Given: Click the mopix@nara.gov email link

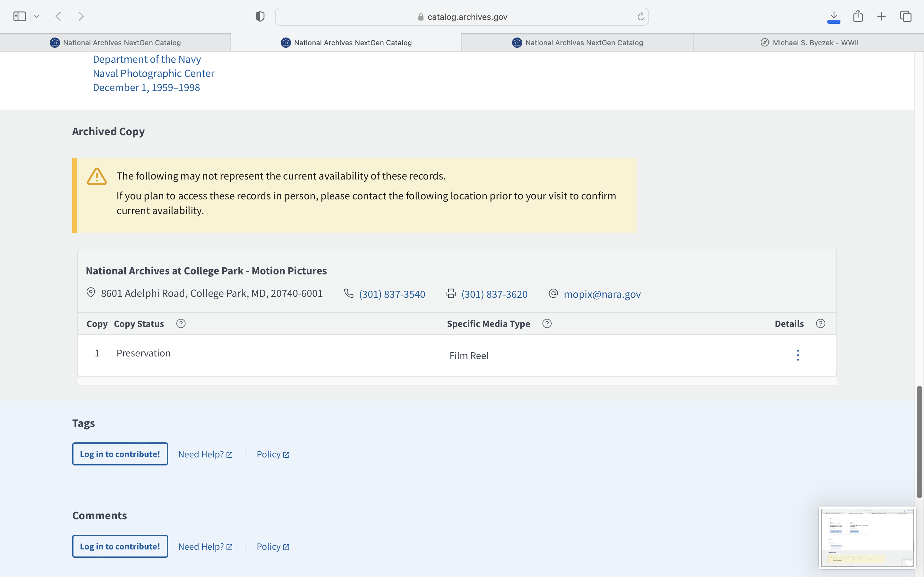Looking at the screenshot, I should coord(602,294).
